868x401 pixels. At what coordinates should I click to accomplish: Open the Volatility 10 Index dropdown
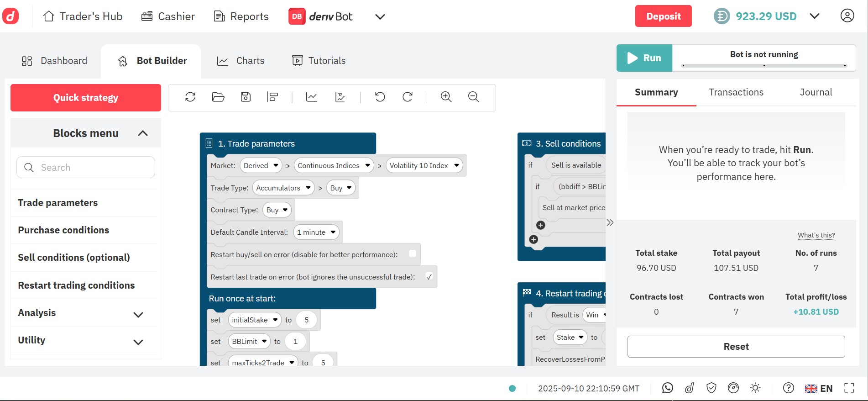point(424,166)
